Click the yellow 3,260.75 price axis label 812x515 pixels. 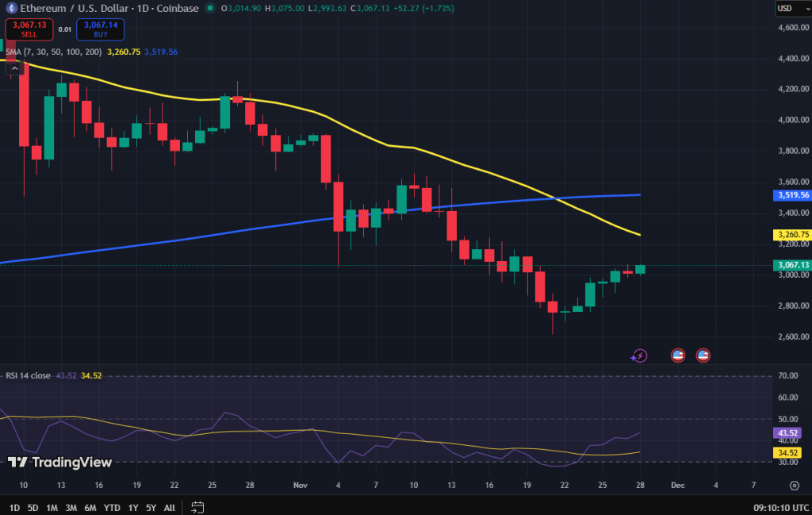pyautogui.click(x=792, y=235)
